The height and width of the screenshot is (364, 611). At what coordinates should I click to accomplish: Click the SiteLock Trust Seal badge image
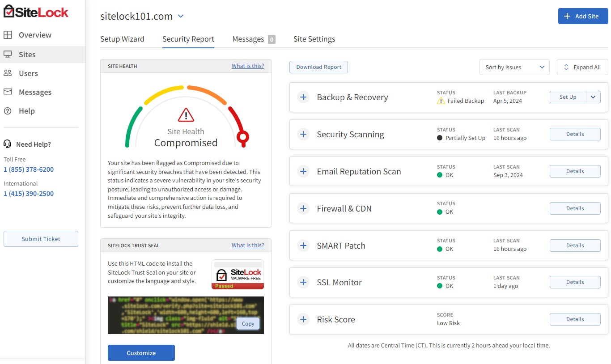tap(238, 275)
